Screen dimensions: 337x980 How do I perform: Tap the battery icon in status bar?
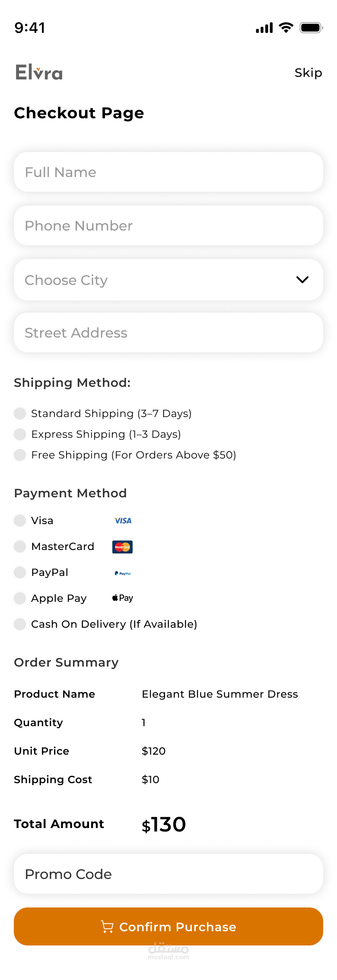coord(311,28)
